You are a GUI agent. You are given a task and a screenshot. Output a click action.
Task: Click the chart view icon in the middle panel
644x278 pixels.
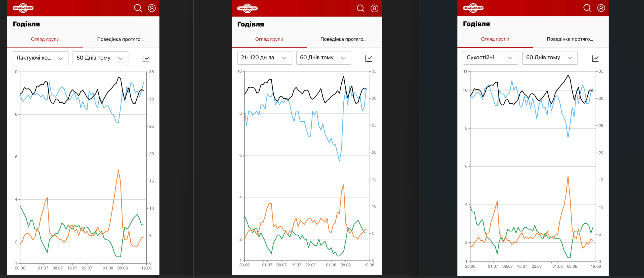(369, 58)
